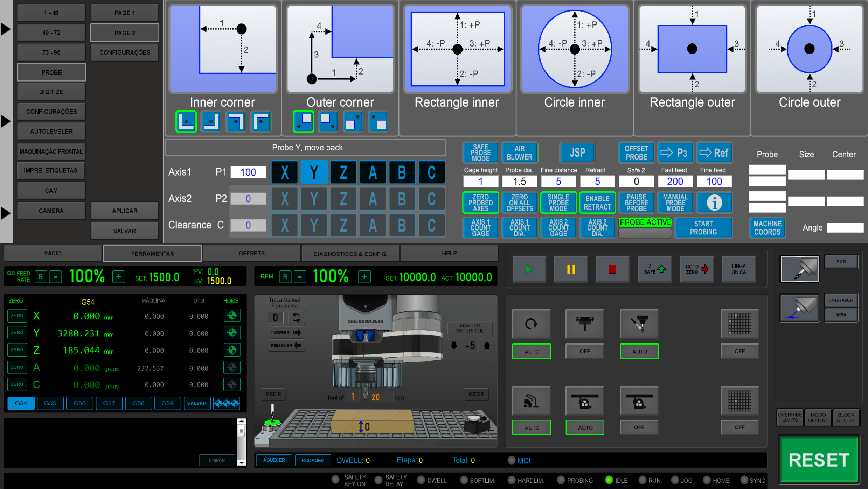The width and height of the screenshot is (868, 489).
Task: Open the probe info icon
Action: [714, 203]
